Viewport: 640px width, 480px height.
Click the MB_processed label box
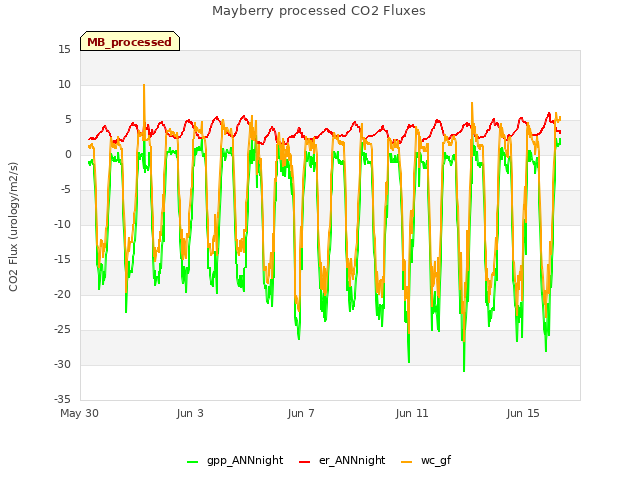(x=130, y=41)
